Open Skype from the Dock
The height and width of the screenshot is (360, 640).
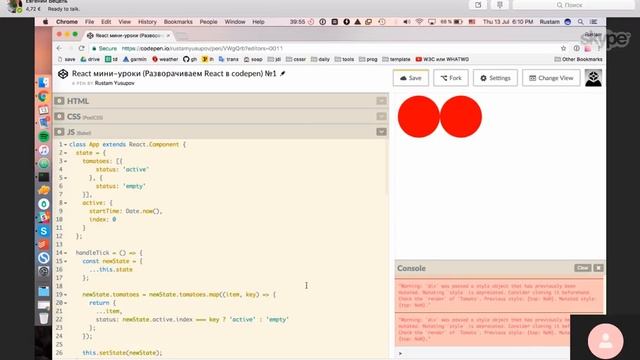coord(44,231)
